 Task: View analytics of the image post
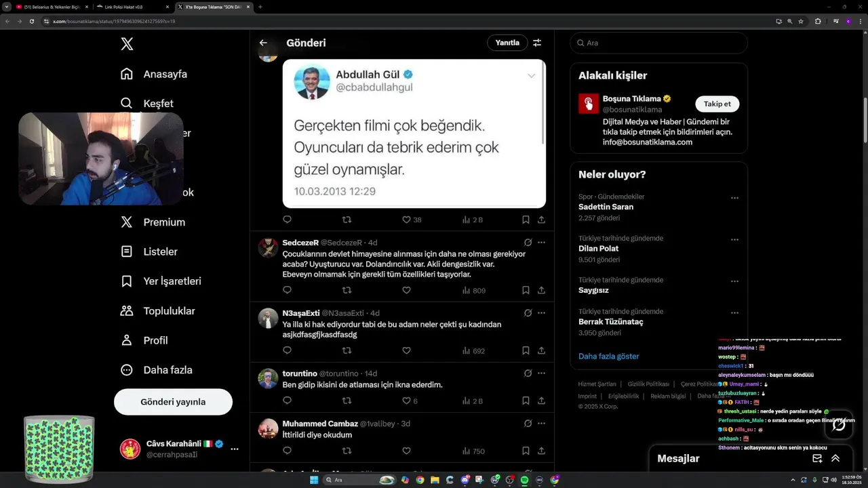(x=472, y=220)
